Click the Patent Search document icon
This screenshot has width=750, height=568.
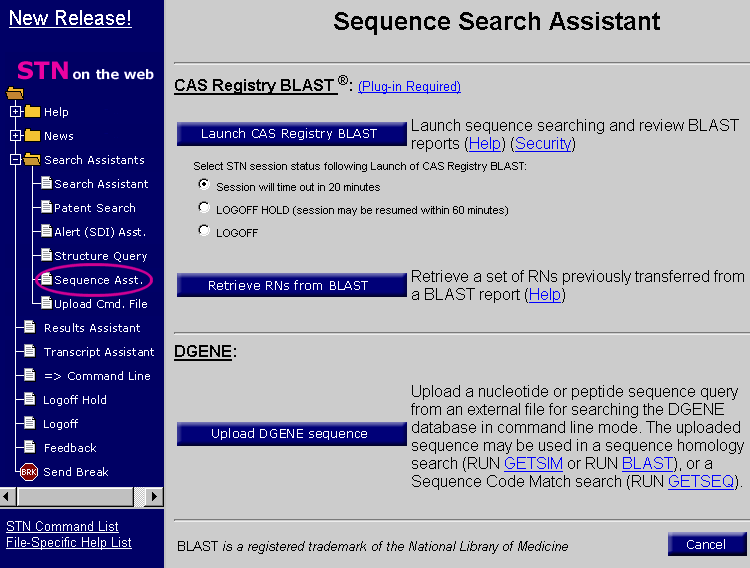pyautogui.click(x=46, y=207)
